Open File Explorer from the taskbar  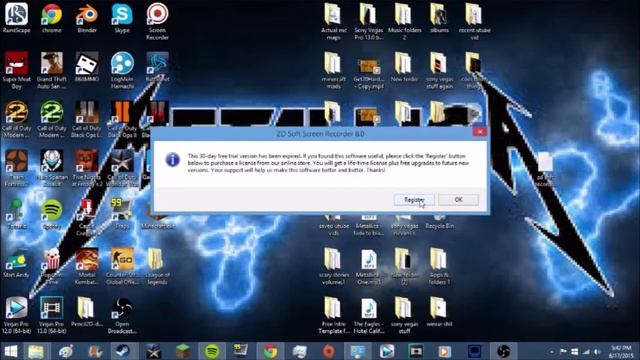pos(36,351)
